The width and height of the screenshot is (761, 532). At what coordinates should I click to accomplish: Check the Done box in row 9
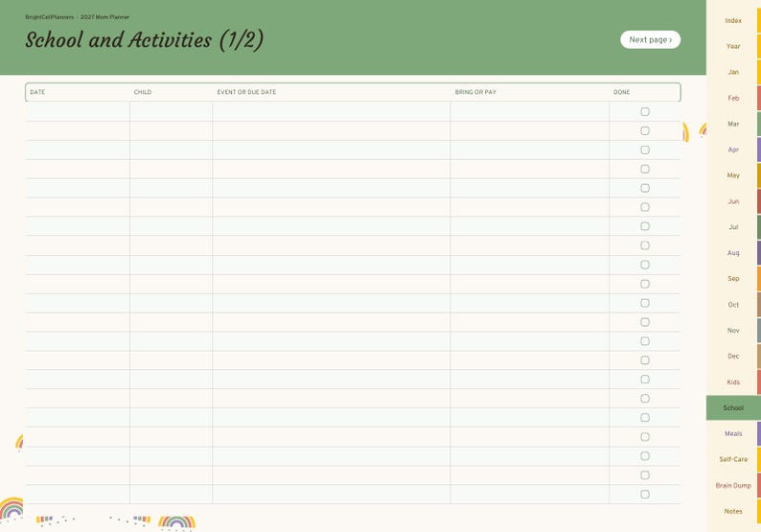tap(645, 265)
